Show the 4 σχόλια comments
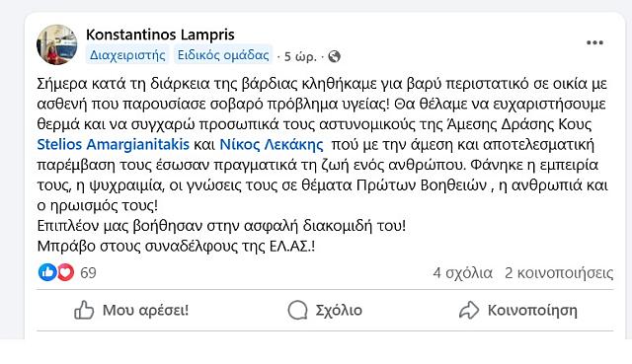Image resolution: width=632 pixels, height=364 pixels. (463, 273)
